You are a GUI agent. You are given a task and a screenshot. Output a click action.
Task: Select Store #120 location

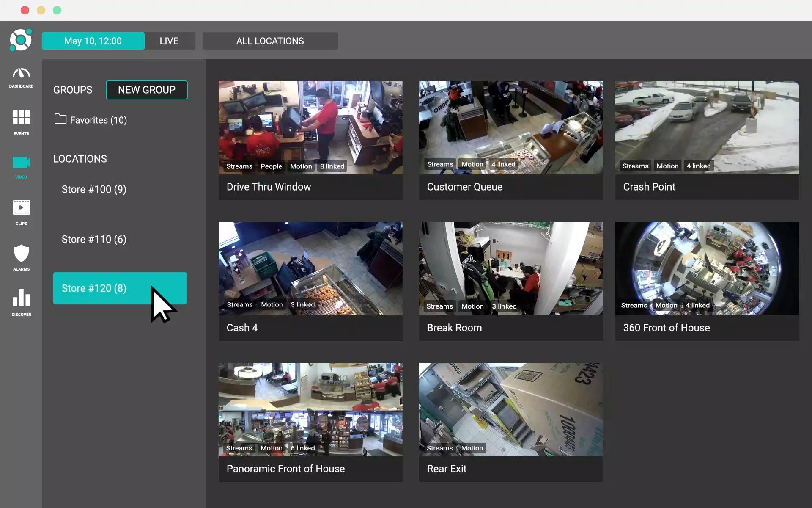[94, 288]
